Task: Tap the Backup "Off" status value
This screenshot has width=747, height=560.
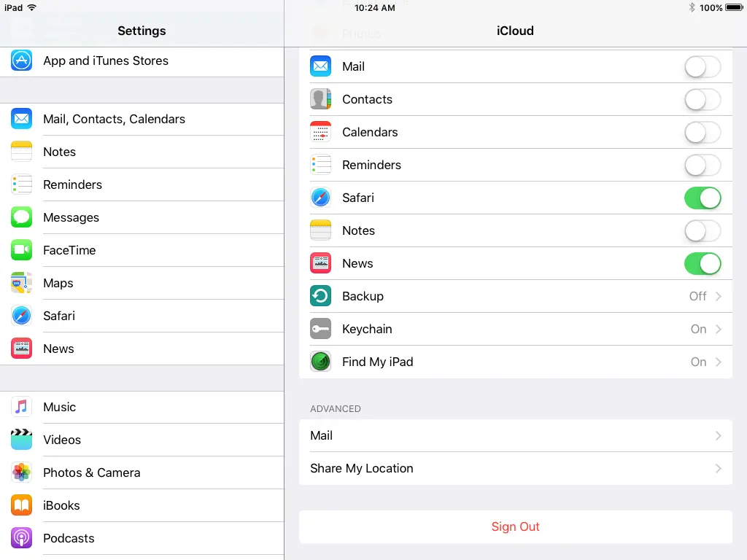Action: (698, 296)
